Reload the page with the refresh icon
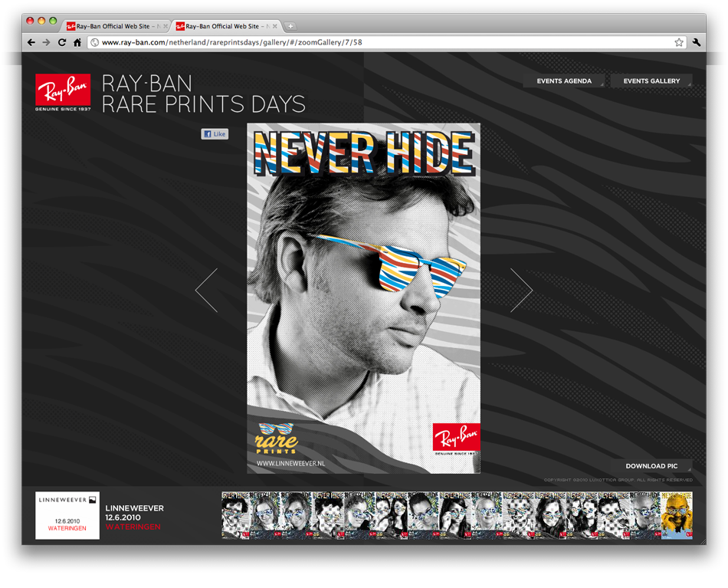Screen dimensions: 728x588 [62, 42]
